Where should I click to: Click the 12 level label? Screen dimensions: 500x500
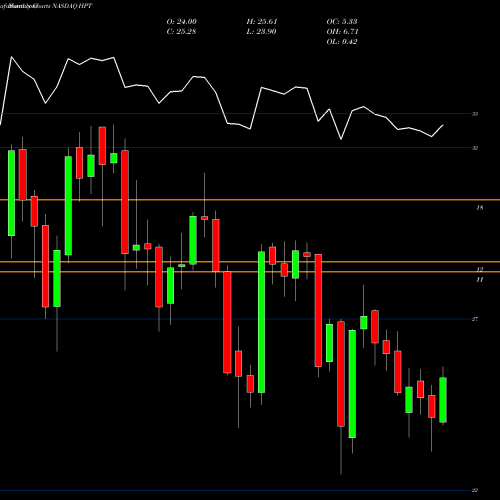point(479,269)
